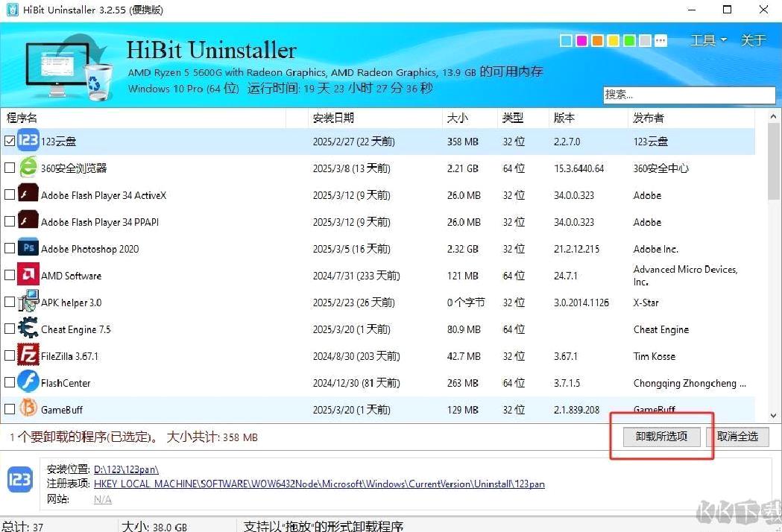This screenshot has height=532, width=782.
Task: Choose the green theme color swatch
Action: coord(629,40)
